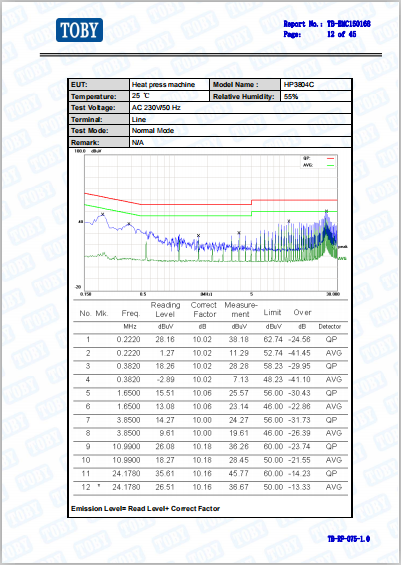
Task: Click the temperature value 25 ℃
Action: (x=141, y=96)
